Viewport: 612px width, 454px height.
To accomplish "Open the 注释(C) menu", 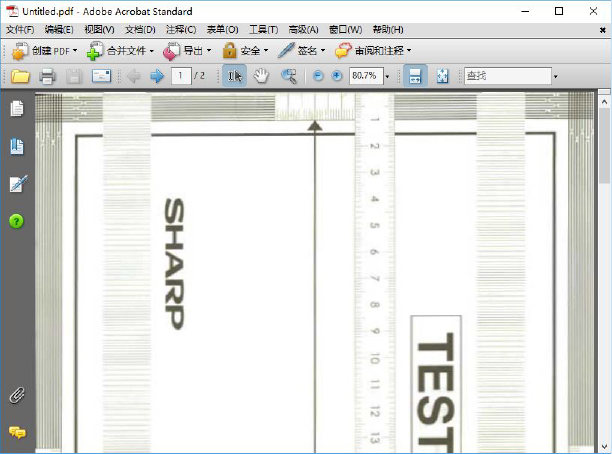I will pyautogui.click(x=181, y=30).
